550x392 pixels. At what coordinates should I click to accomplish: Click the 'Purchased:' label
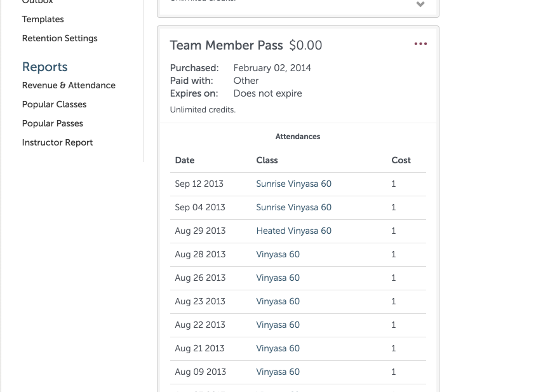(x=194, y=68)
